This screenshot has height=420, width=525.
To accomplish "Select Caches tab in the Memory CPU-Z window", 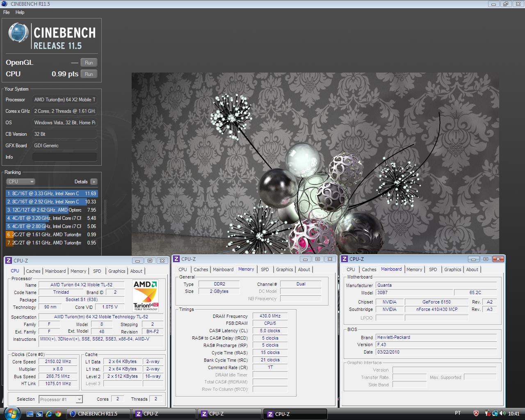I will (201, 269).
